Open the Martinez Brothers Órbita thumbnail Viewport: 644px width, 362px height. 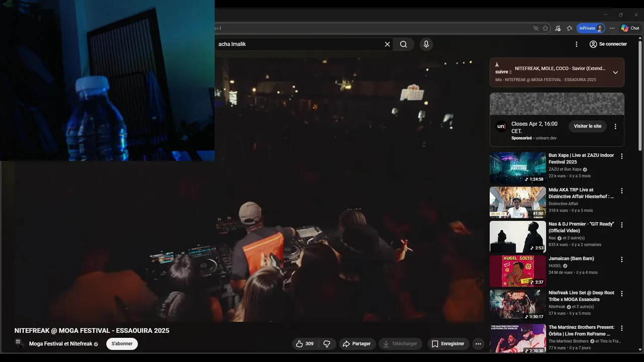coord(518,339)
